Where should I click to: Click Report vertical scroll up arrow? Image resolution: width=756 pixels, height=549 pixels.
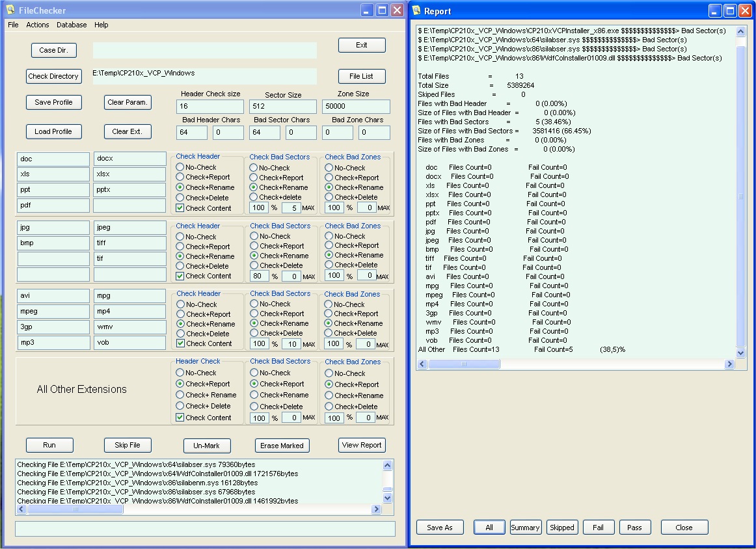point(741,32)
